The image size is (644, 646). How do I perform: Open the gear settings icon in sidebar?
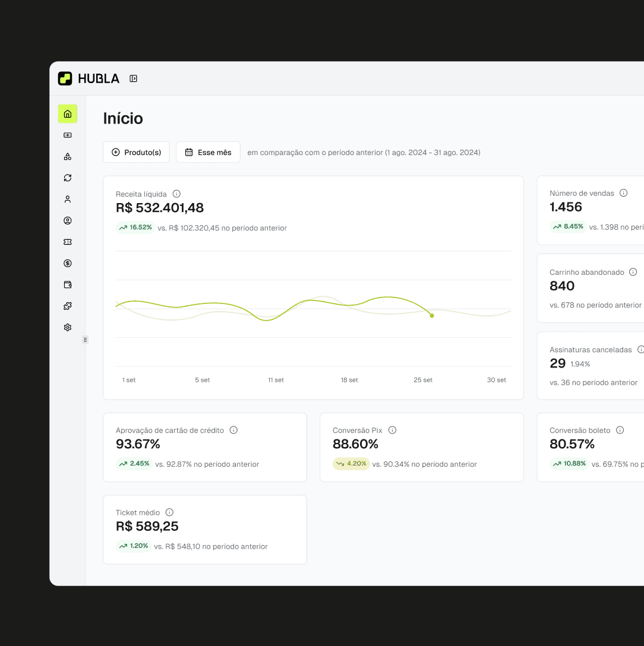point(68,328)
